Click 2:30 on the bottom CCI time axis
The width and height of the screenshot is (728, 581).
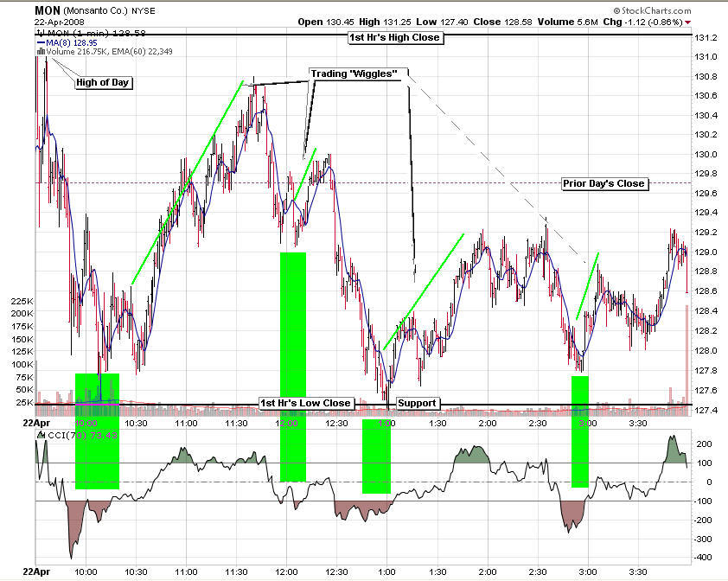pos(538,572)
